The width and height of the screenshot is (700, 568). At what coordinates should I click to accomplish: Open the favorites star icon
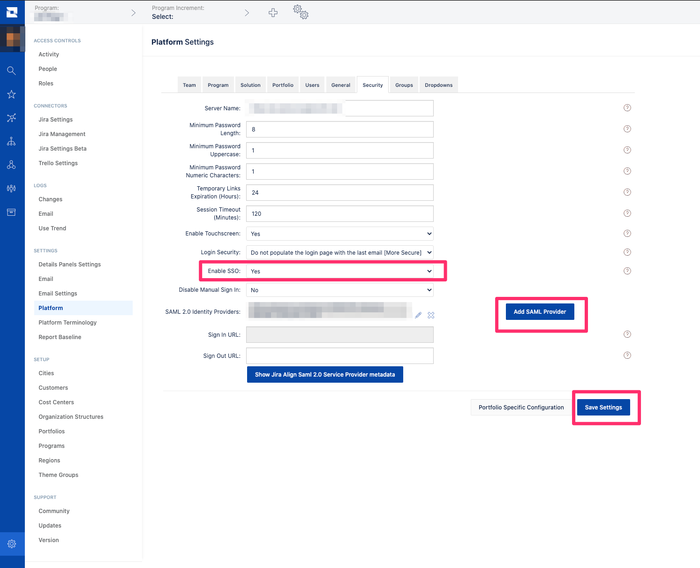coord(12,94)
